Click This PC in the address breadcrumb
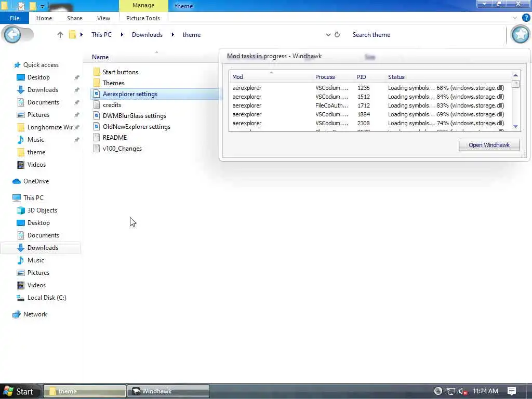This screenshot has height=399, width=532. coord(101,35)
